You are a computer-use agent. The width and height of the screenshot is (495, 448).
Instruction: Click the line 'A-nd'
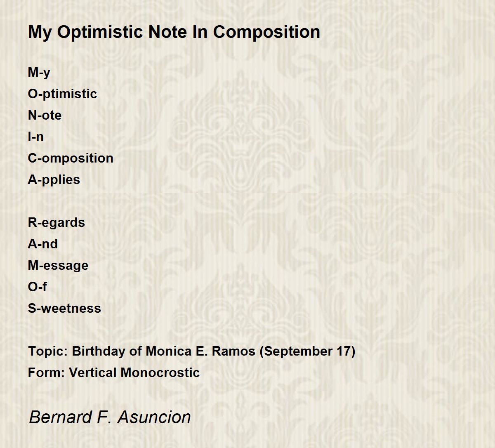point(43,244)
